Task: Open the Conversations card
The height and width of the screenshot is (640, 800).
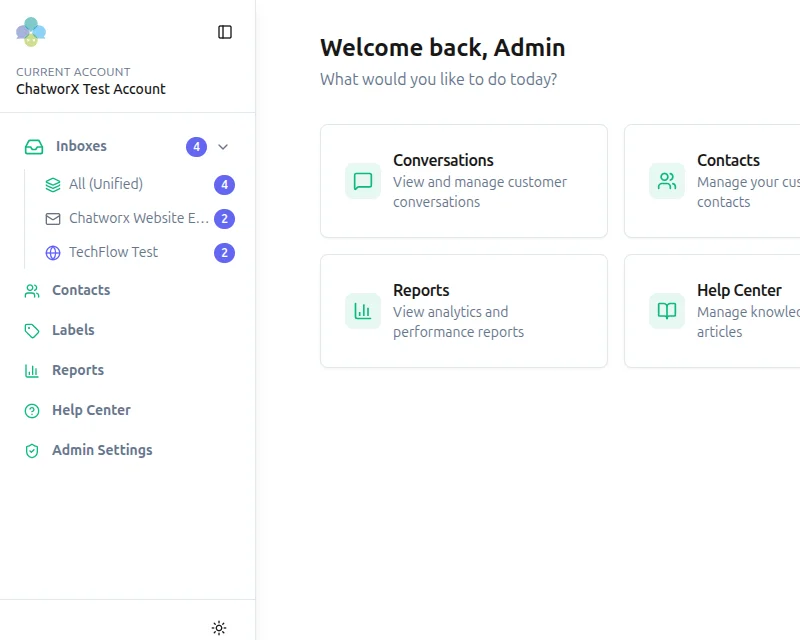Action: point(464,181)
